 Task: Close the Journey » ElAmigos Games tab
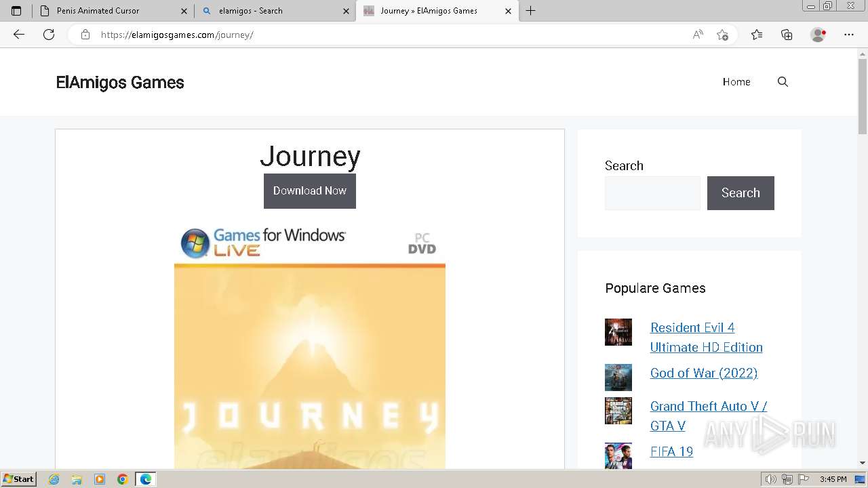[x=509, y=11]
